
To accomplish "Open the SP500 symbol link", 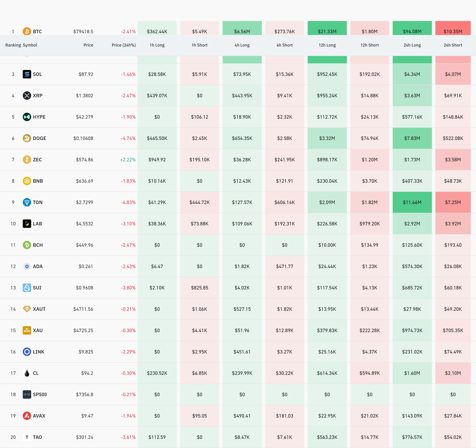I will point(40,394).
